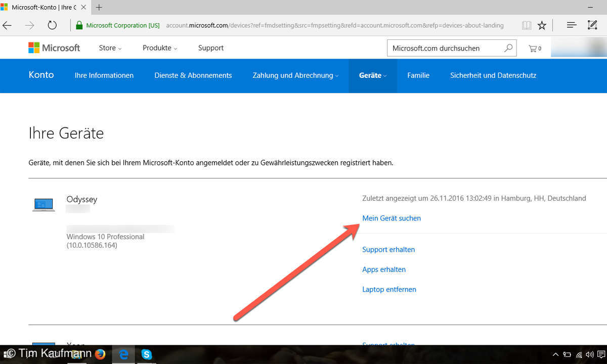Click the Ihre Geräte heading
Viewport: 607px width, 364px height.
point(66,133)
